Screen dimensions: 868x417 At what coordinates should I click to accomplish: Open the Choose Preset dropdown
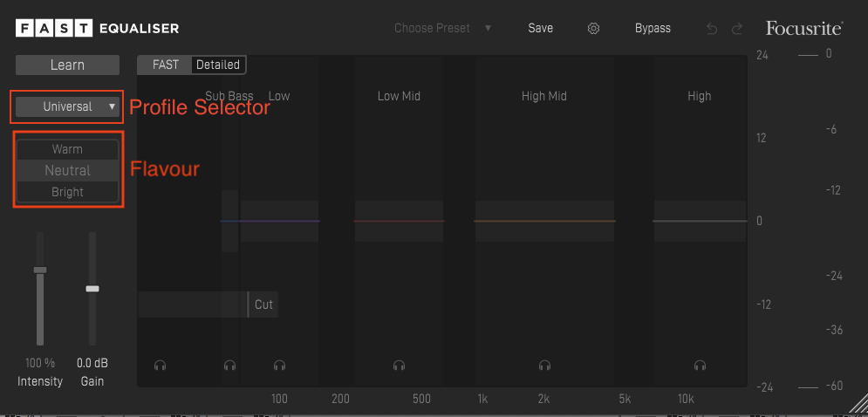[x=443, y=28]
